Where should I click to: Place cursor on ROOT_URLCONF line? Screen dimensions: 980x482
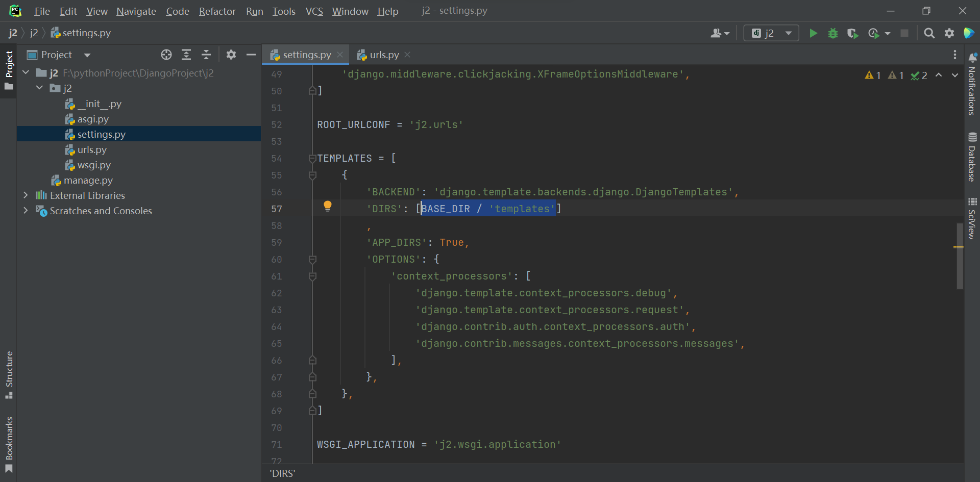pyautogui.click(x=390, y=124)
